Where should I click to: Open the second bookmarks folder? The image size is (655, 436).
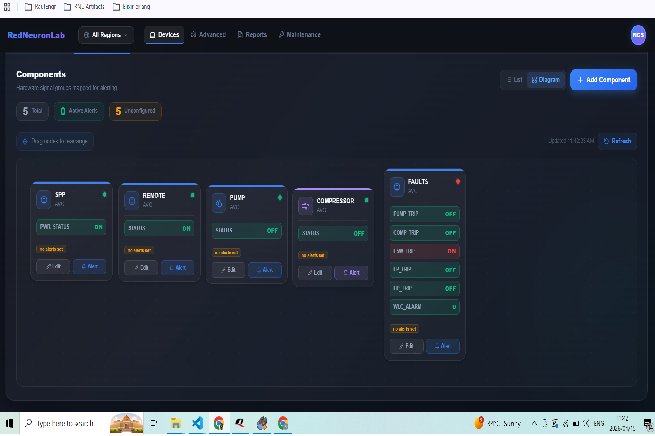(x=84, y=7)
